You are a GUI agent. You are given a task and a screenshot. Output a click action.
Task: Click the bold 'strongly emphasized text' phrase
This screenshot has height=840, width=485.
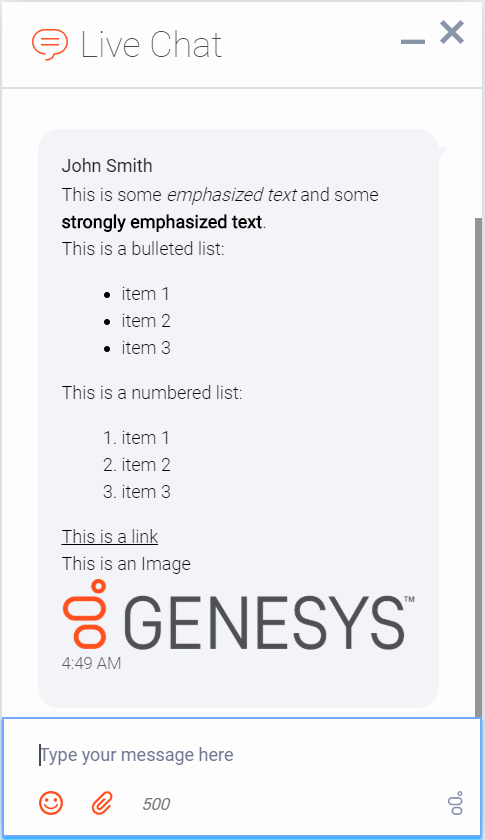[x=162, y=222]
